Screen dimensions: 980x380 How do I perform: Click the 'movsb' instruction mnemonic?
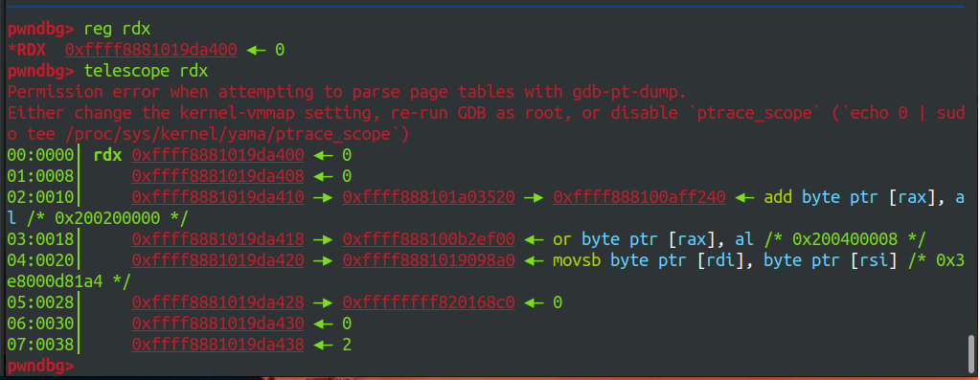pos(577,260)
